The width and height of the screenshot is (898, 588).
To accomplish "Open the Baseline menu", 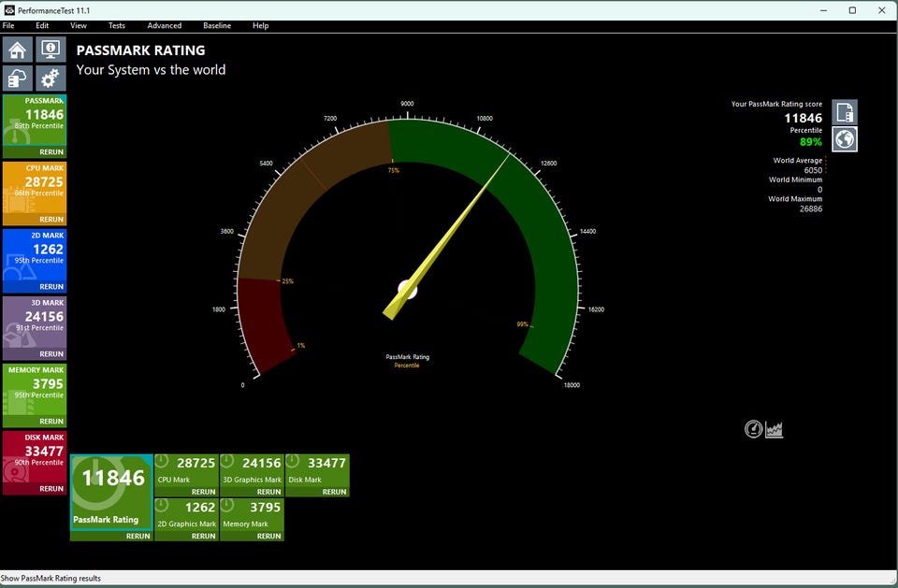I will tap(217, 26).
